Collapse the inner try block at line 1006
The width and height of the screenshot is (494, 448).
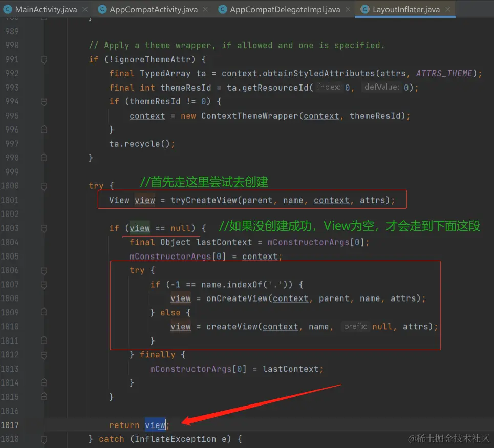(44, 271)
